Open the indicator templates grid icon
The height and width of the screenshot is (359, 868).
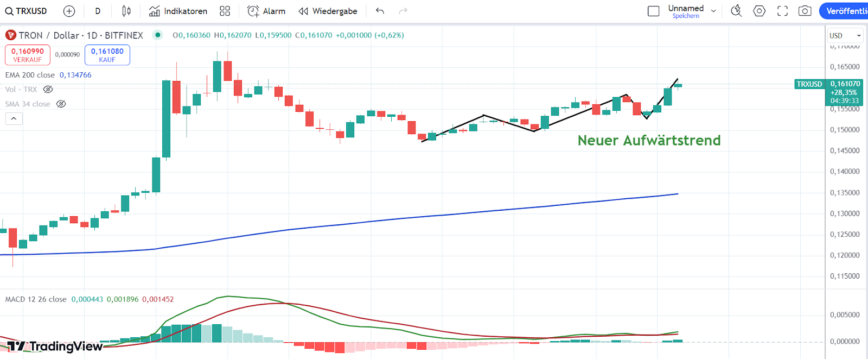coord(225,11)
